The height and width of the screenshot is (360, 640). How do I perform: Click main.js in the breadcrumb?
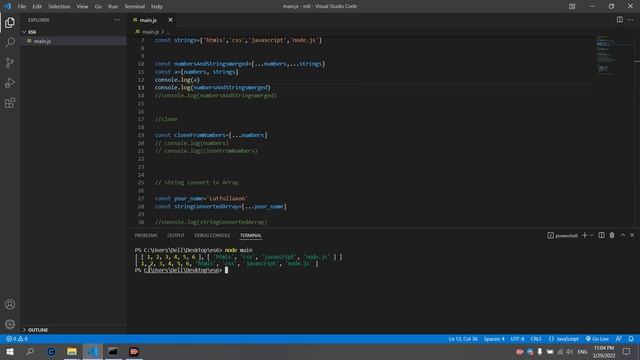click(151, 31)
